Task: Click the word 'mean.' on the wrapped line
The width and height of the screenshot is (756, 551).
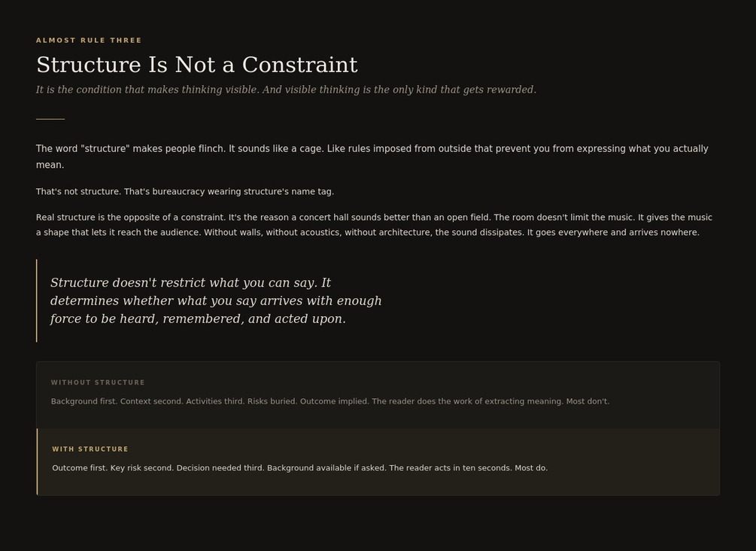Action: coord(50,165)
